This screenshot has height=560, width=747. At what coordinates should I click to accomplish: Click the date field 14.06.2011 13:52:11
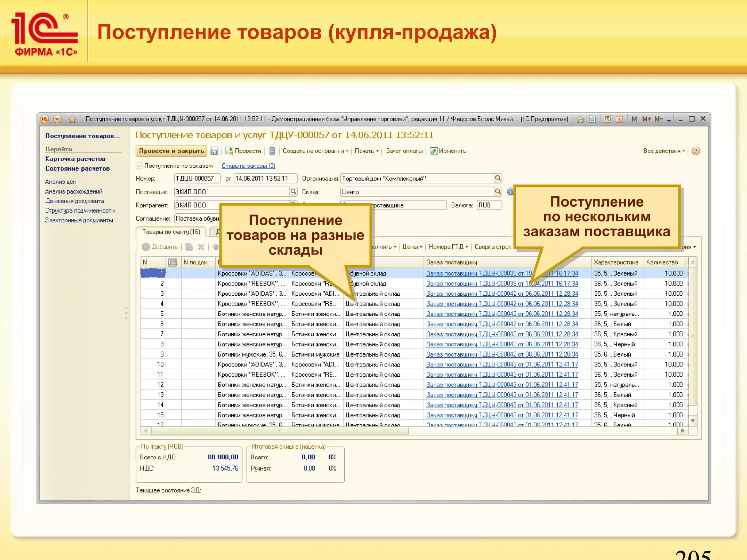(x=266, y=178)
